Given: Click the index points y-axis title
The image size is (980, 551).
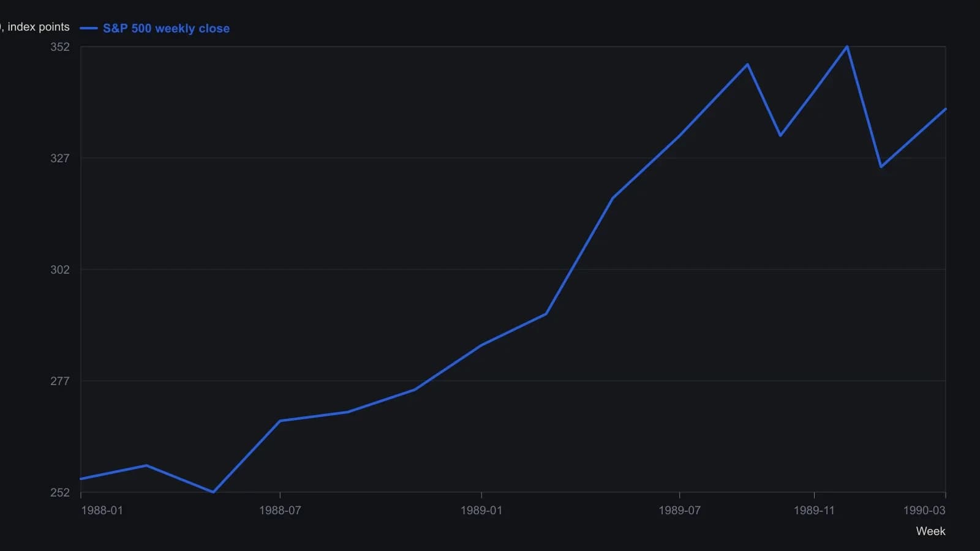Looking at the screenshot, I should tap(35, 27).
